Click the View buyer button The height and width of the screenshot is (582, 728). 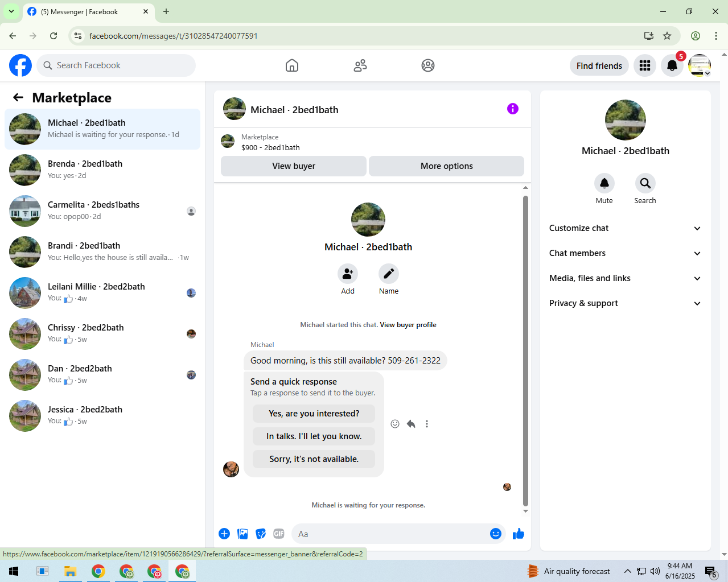coord(294,166)
